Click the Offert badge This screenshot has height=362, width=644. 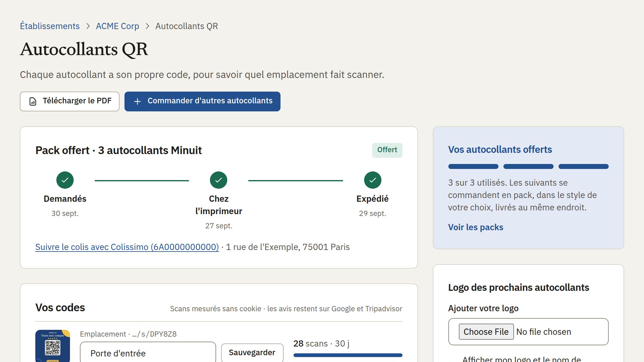click(x=387, y=150)
